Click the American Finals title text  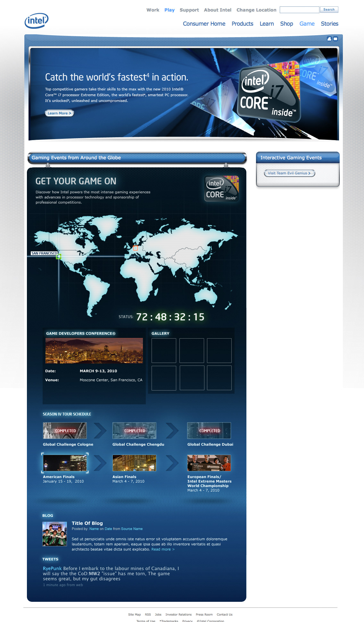coord(59,477)
